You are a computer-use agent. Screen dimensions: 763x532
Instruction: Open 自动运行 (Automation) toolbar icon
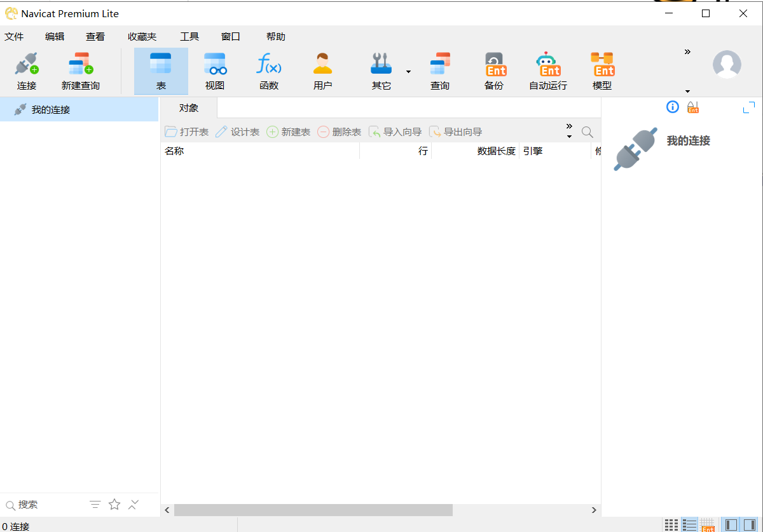coord(548,71)
